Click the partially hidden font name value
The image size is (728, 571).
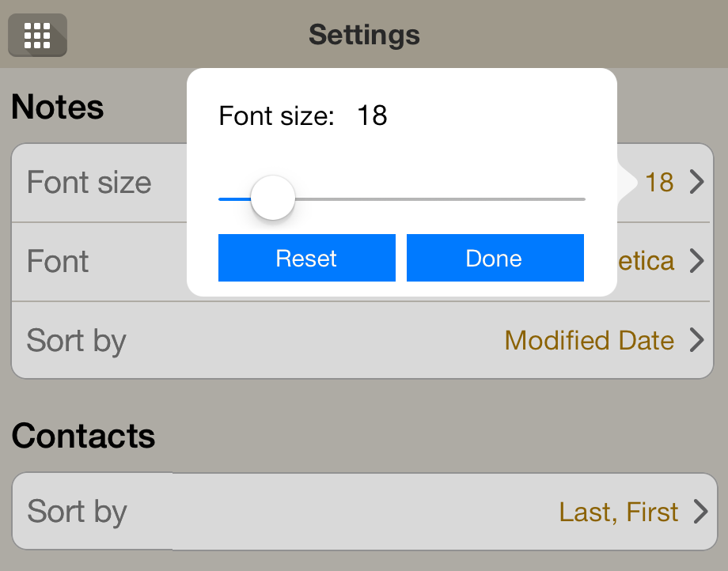646,261
